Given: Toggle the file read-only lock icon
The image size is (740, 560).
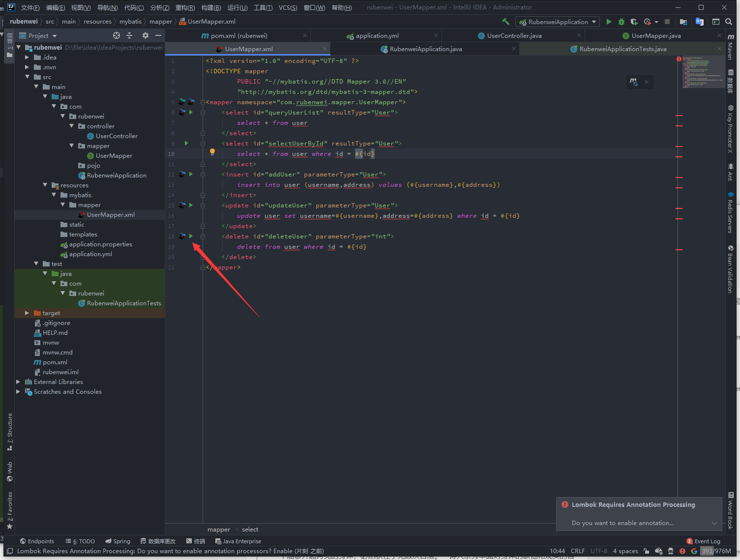Looking at the screenshot, I should click(646, 551).
